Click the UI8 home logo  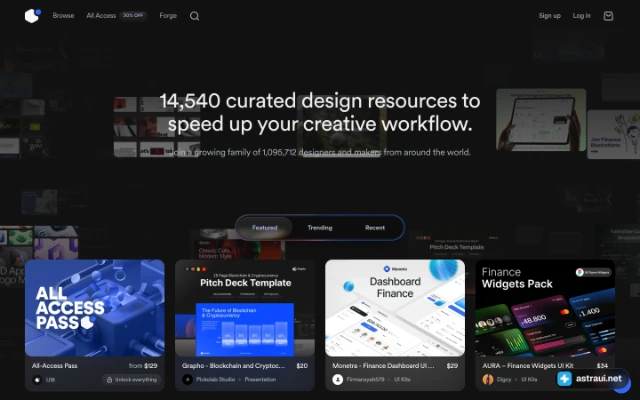coord(33,16)
